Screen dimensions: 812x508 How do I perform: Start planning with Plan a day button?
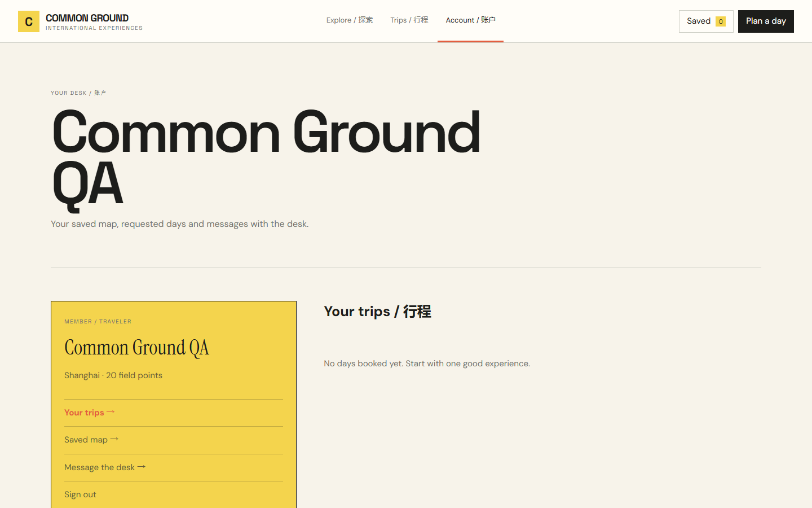(766, 21)
